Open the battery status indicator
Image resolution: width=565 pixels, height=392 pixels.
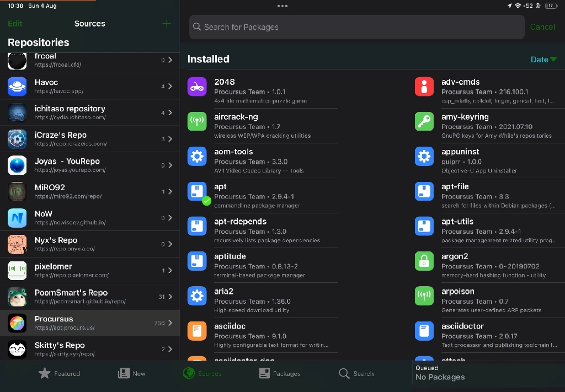point(551,6)
